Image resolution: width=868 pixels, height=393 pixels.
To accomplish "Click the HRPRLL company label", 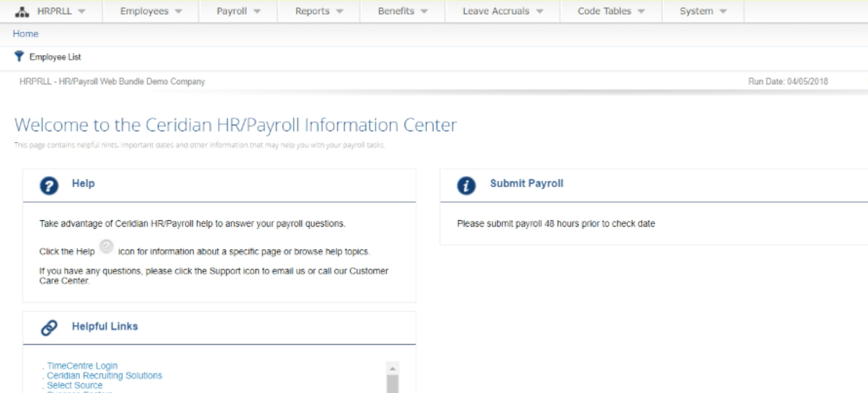I will [x=55, y=11].
